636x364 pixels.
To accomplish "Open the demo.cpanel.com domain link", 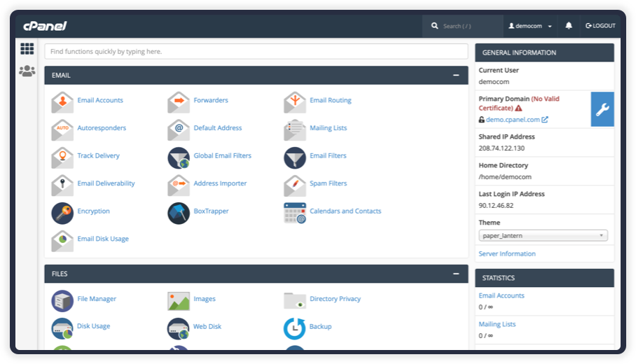I will coord(513,120).
